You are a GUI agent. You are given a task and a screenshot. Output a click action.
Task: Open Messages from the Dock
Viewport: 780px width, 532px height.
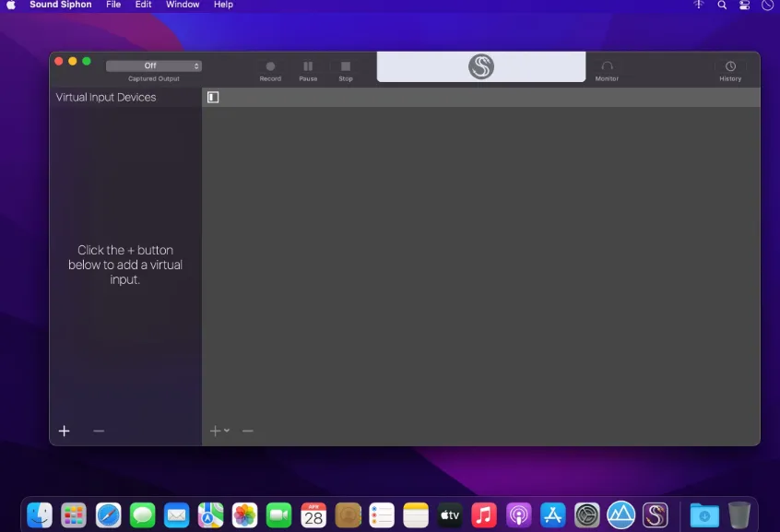pyautogui.click(x=142, y=515)
